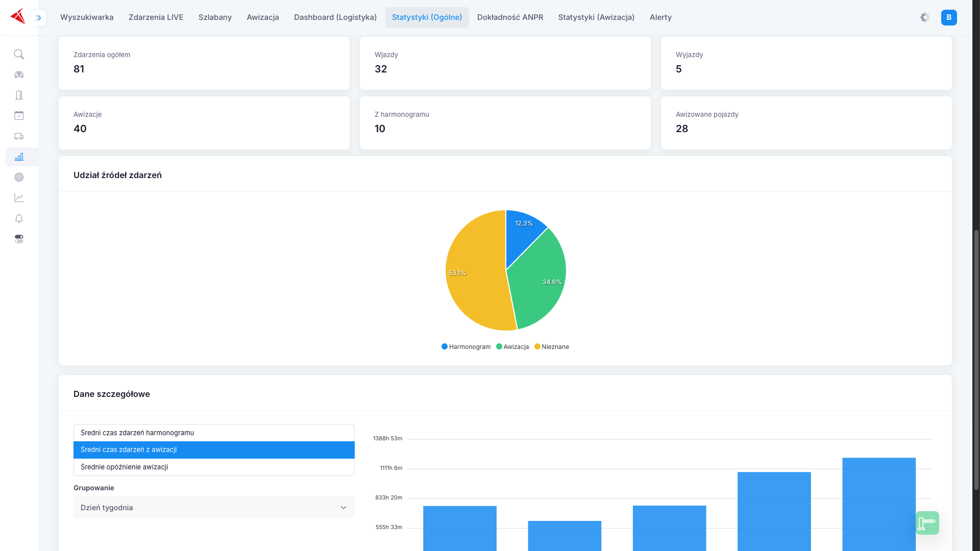This screenshot has height=551, width=980.
Task: Select the Statystyki (Ogólne) tab
Action: [427, 17]
